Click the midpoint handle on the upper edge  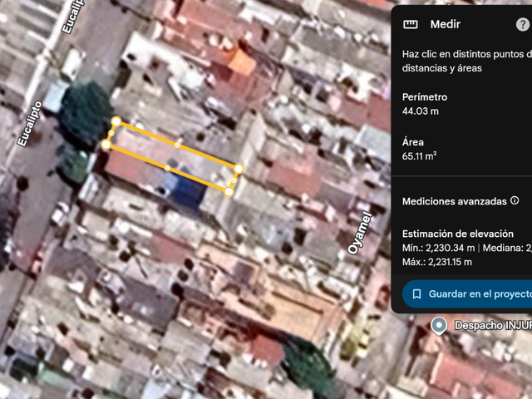click(177, 145)
